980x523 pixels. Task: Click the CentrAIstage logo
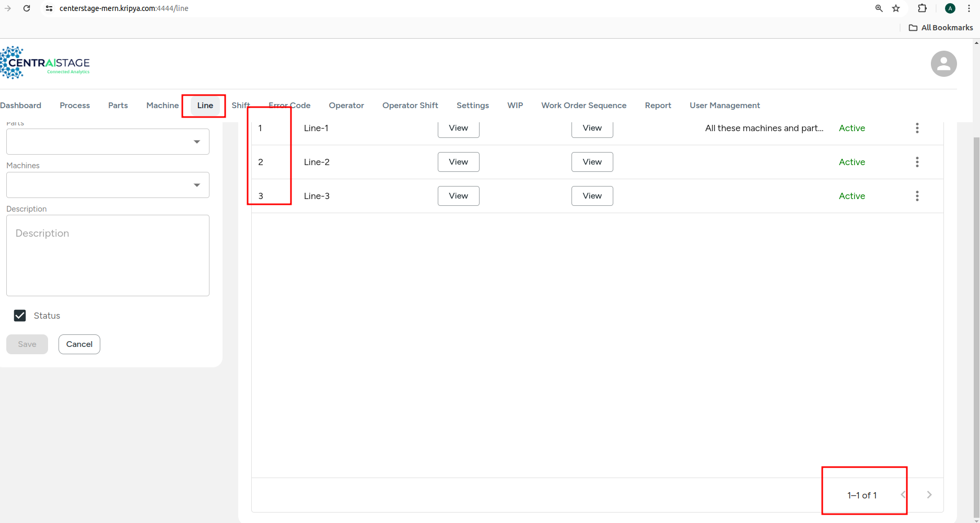(x=45, y=63)
